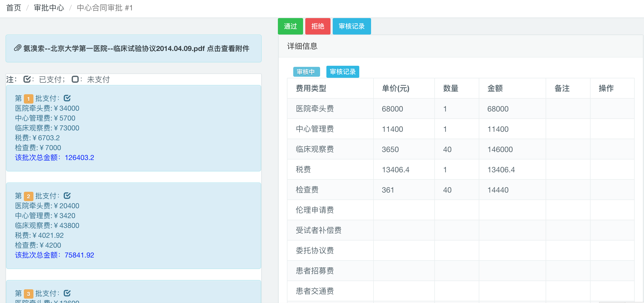Select 检查费 row in fee table
The width and height of the screenshot is (644, 303).
coord(461,190)
